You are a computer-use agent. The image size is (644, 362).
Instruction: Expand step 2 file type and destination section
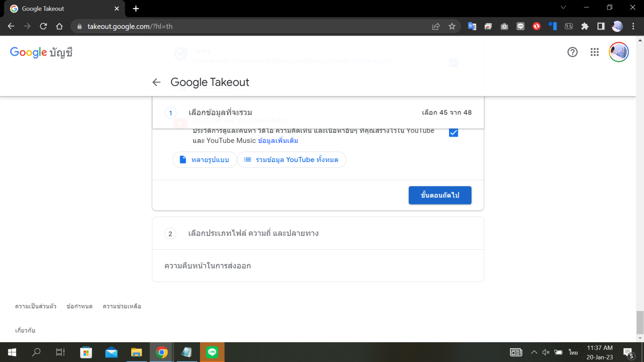(317, 233)
